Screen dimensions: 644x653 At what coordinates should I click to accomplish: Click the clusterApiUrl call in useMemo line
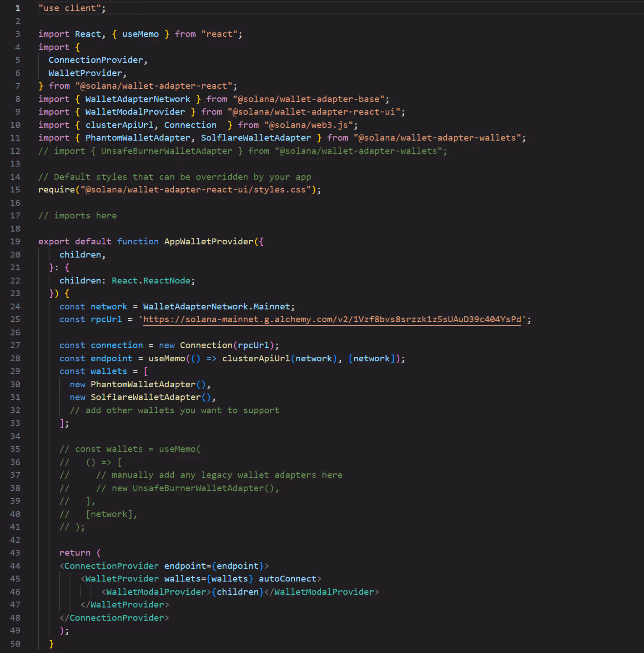coord(256,359)
